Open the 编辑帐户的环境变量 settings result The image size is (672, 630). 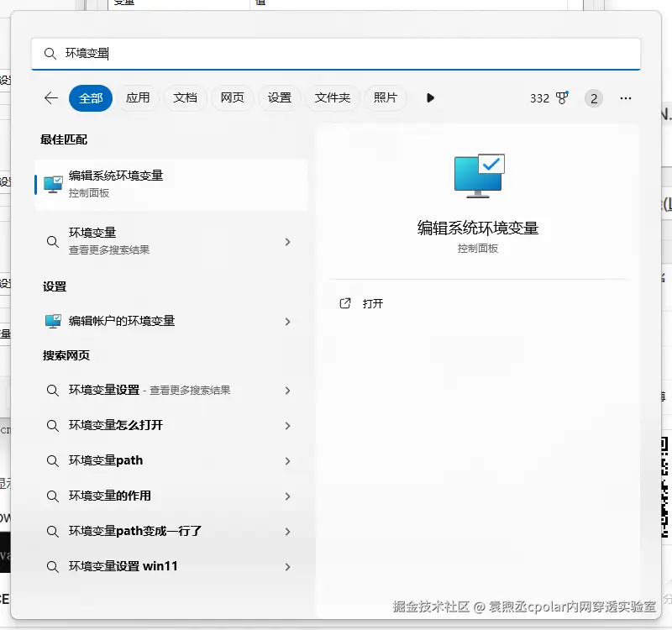click(x=171, y=322)
